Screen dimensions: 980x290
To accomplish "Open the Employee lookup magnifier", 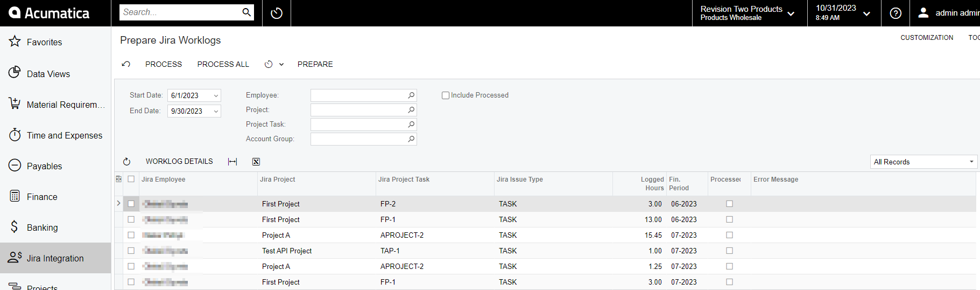I will point(411,95).
